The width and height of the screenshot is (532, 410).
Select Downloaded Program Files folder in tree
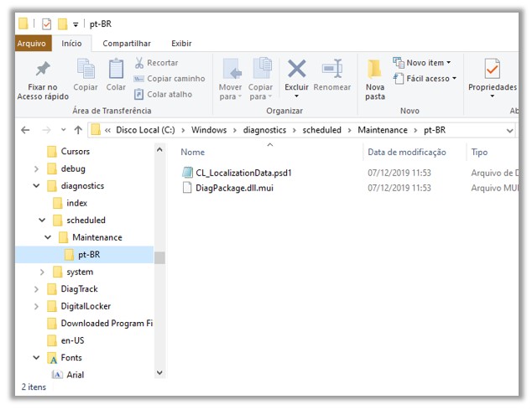107,323
